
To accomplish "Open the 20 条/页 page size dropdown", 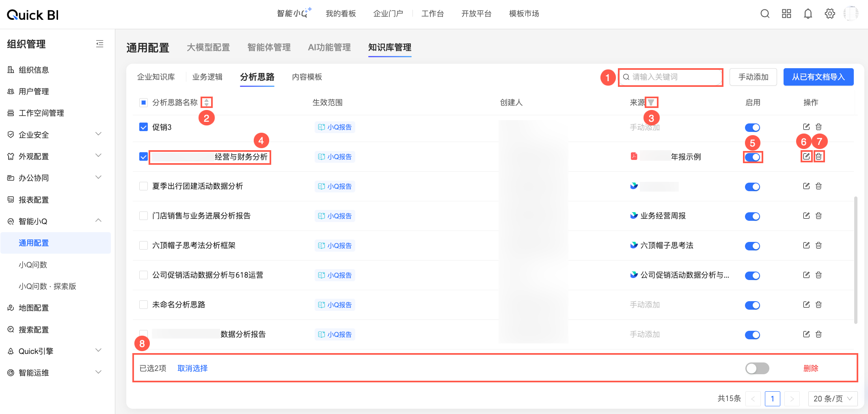I will (x=833, y=399).
